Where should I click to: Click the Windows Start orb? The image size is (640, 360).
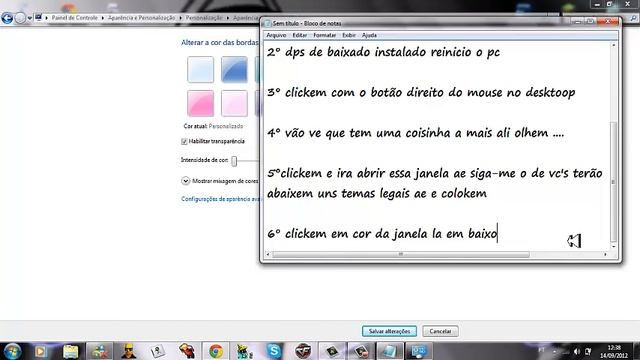pyautogui.click(x=12, y=351)
